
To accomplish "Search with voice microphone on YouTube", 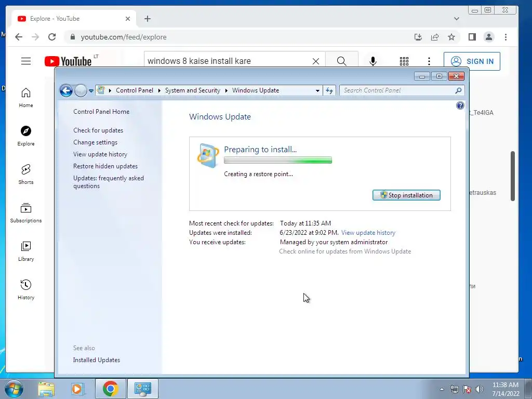I will pos(373,61).
